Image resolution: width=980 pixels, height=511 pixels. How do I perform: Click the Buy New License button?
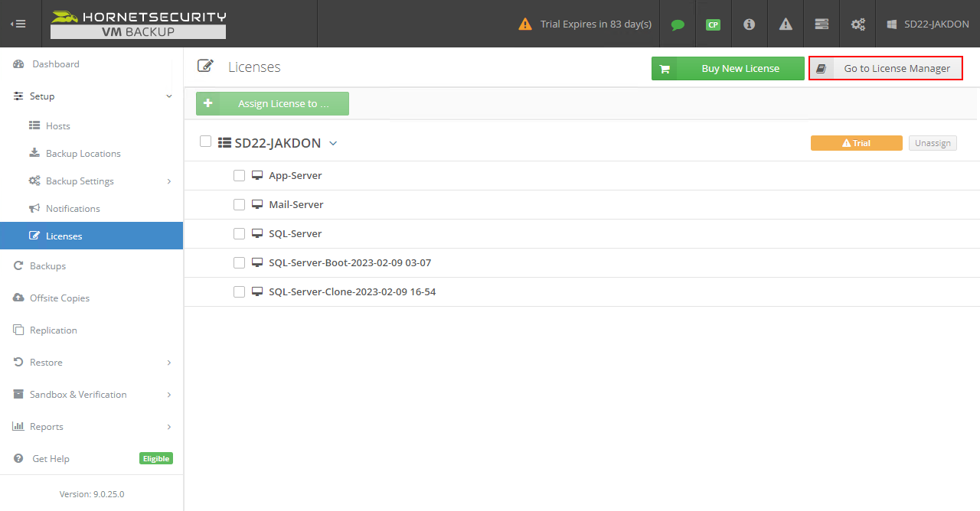(728, 69)
